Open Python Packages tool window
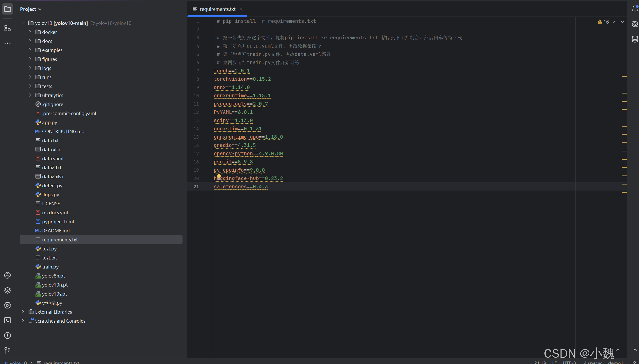639x364 pixels. coord(8,290)
